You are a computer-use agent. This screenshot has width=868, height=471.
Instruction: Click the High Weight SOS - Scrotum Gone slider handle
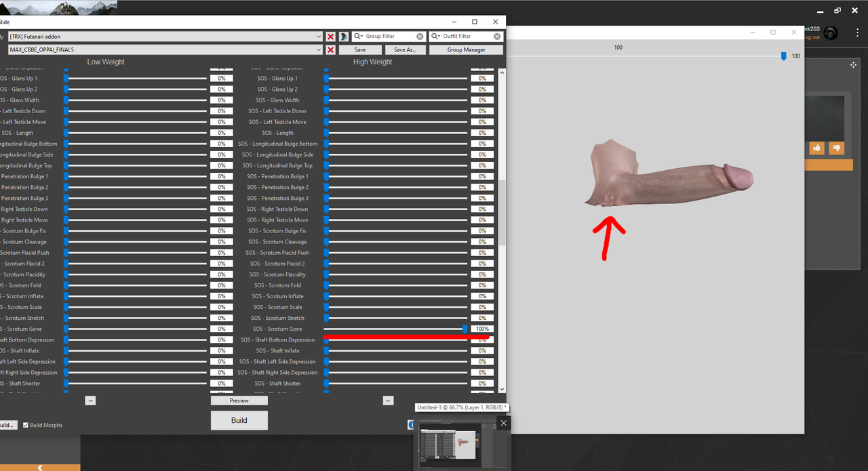click(465, 329)
